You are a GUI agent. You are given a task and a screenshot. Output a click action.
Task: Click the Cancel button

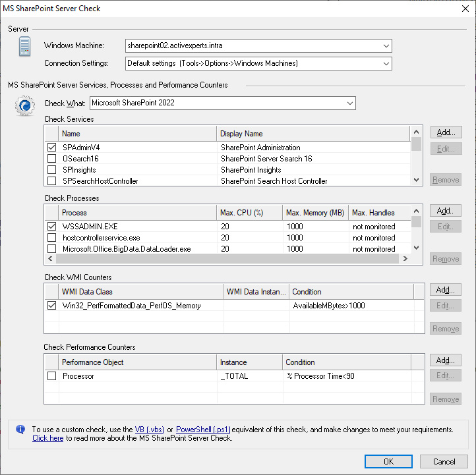point(444,461)
